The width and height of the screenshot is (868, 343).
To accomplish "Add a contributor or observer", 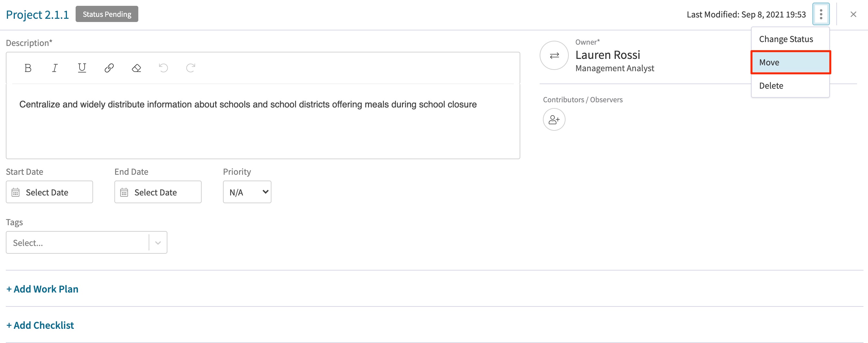I will click(554, 119).
